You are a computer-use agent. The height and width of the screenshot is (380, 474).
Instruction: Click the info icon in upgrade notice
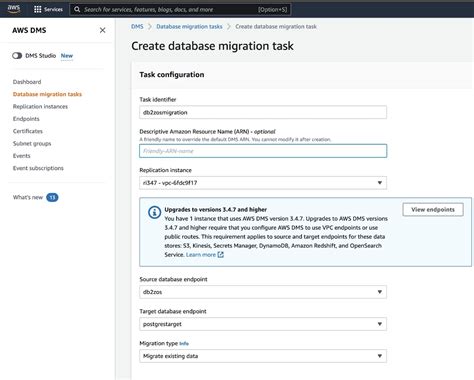(154, 212)
